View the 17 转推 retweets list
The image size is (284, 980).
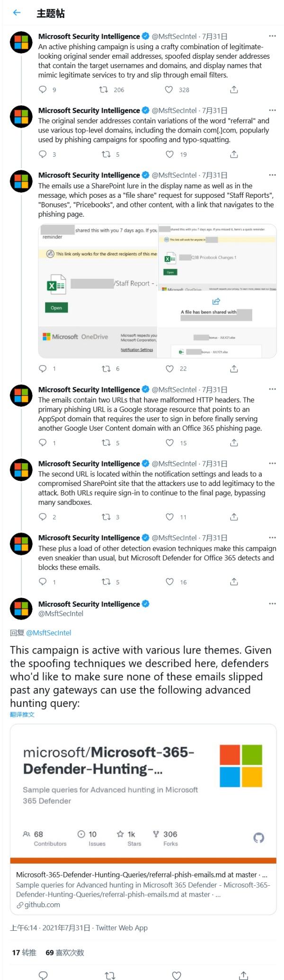[24, 953]
